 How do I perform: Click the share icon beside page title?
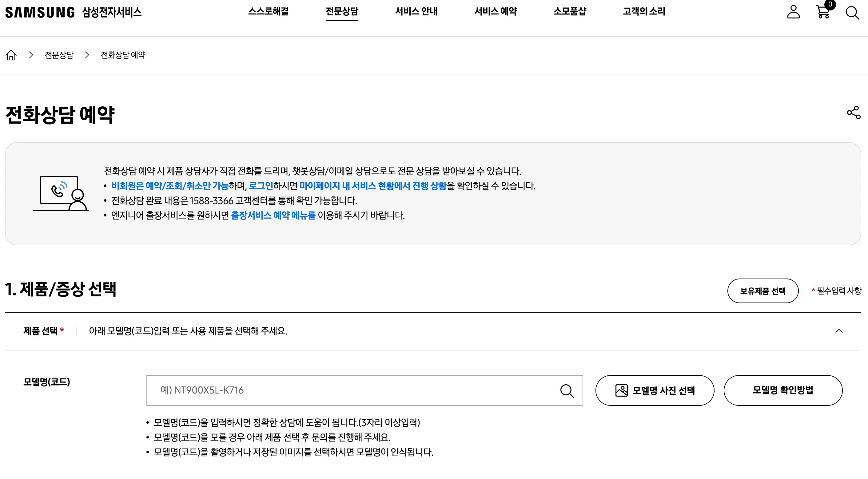(x=854, y=113)
